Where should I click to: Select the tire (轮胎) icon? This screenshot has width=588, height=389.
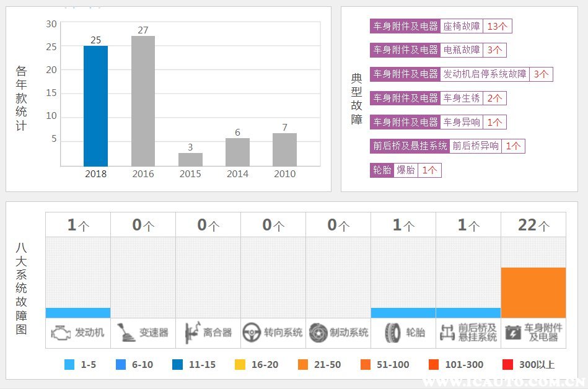[392, 333]
